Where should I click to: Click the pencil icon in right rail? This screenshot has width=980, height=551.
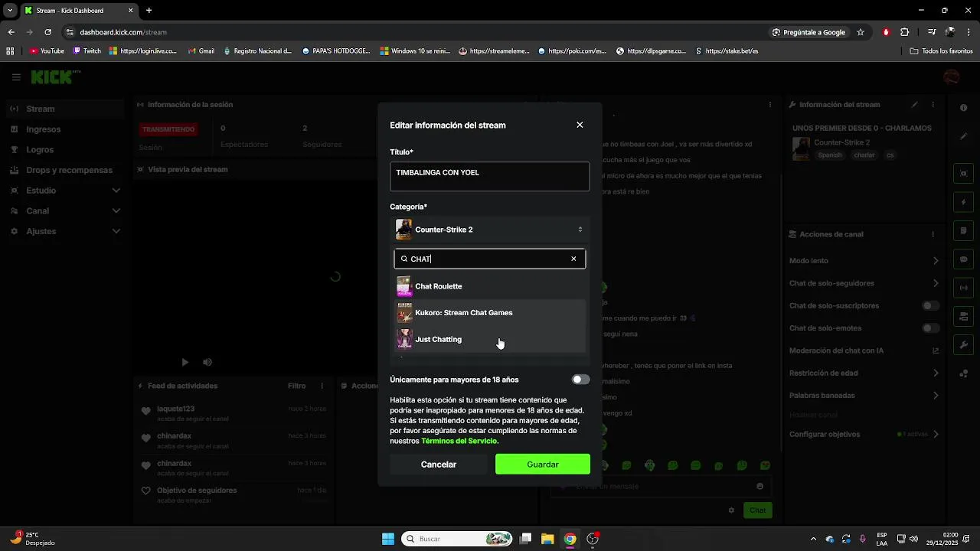[x=964, y=136]
